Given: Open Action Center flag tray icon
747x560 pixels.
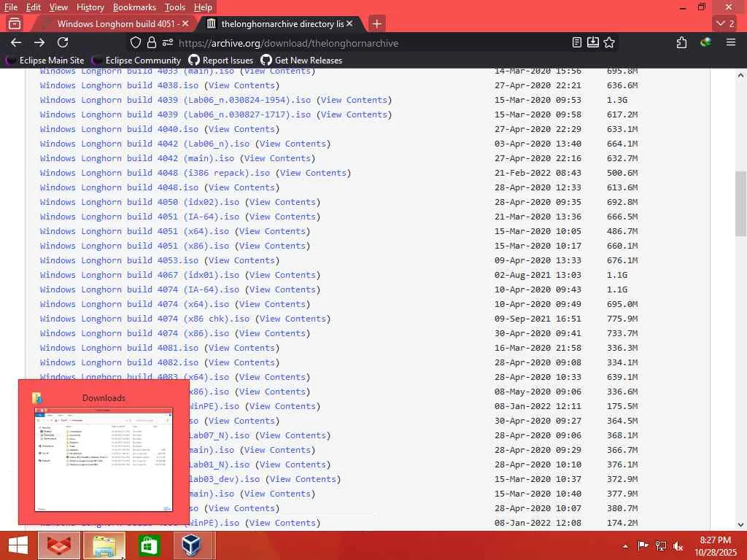Looking at the screenshot, I should click(643, 545).
